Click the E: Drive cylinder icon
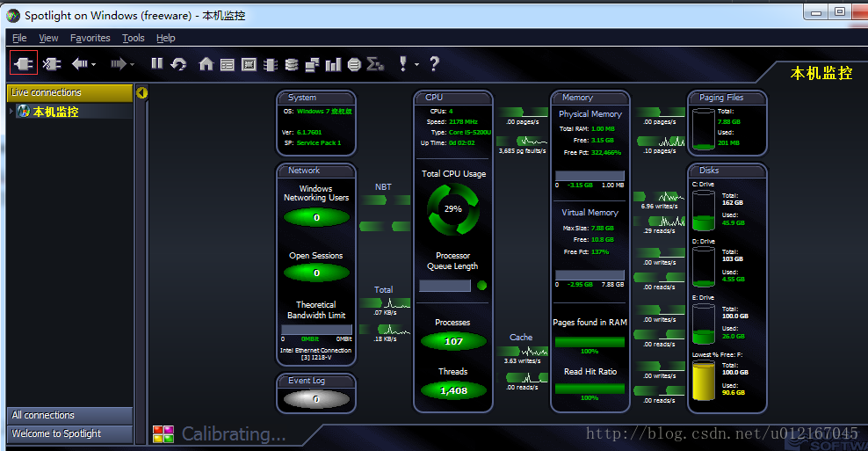This screenshot has width=868, height=451. 704,324
